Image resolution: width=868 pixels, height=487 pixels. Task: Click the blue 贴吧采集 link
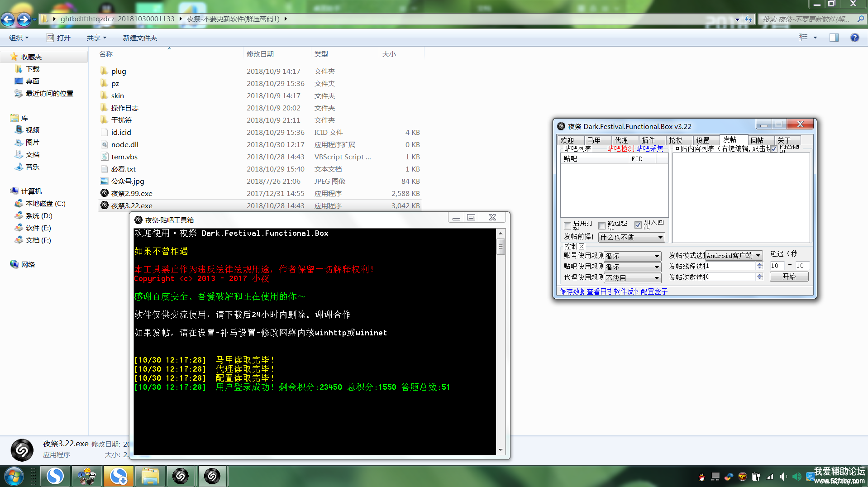click(650, 148)
